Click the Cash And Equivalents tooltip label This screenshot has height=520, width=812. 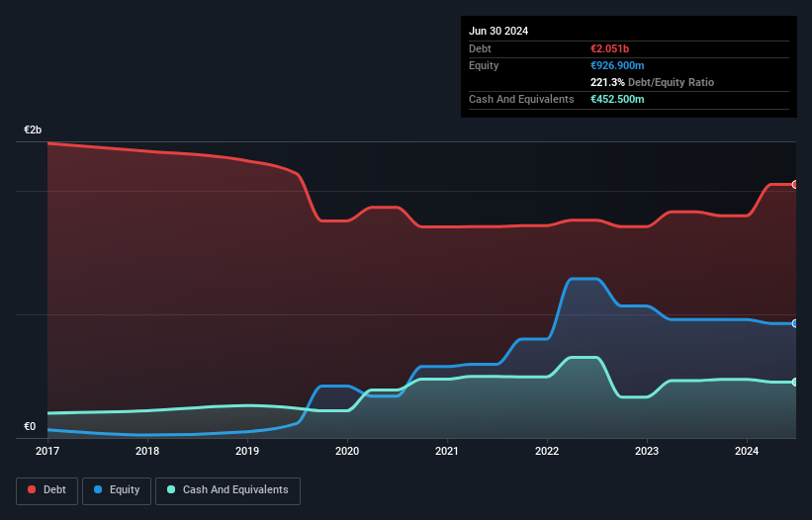pos(521,99)
